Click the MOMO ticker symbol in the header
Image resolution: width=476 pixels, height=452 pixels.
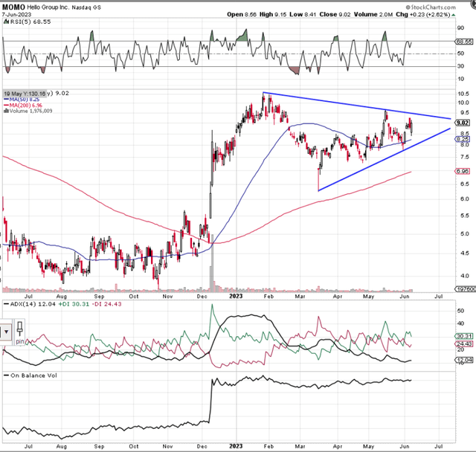14,7
